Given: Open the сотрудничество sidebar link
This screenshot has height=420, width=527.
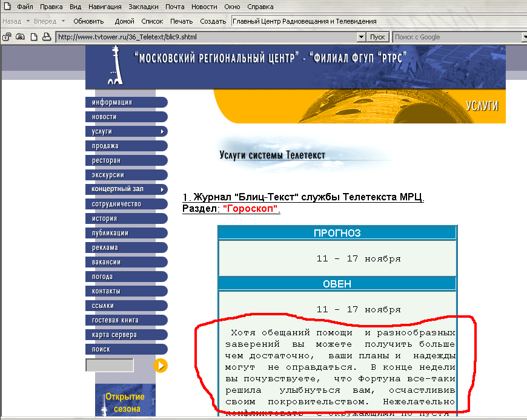Looking at the screenshot, I should coord(127,204).
